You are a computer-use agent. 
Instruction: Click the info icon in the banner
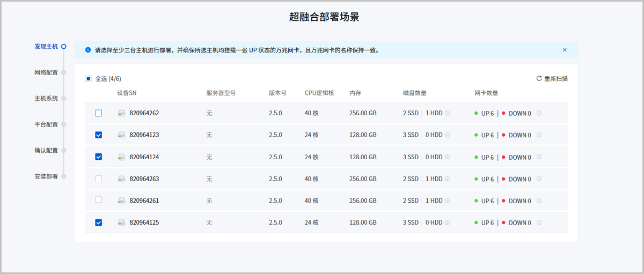(x=88, y=50)
